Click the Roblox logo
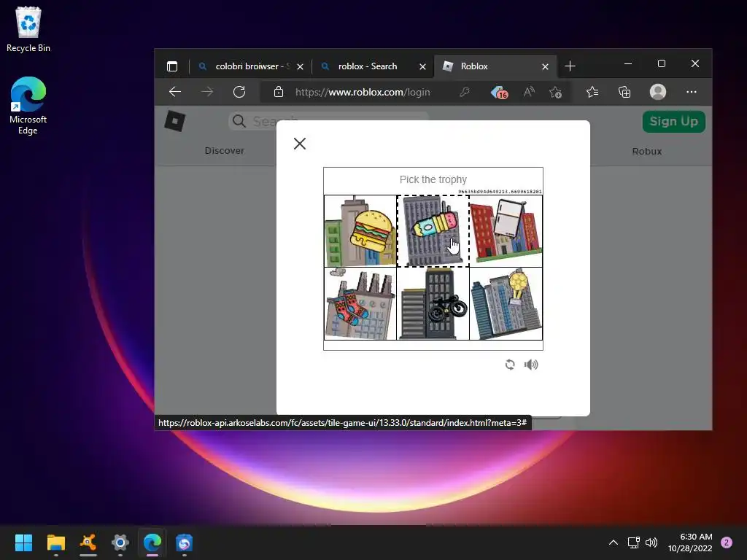Image resolution: width=747 pixels, height=560 pixels. pos(175,121)
